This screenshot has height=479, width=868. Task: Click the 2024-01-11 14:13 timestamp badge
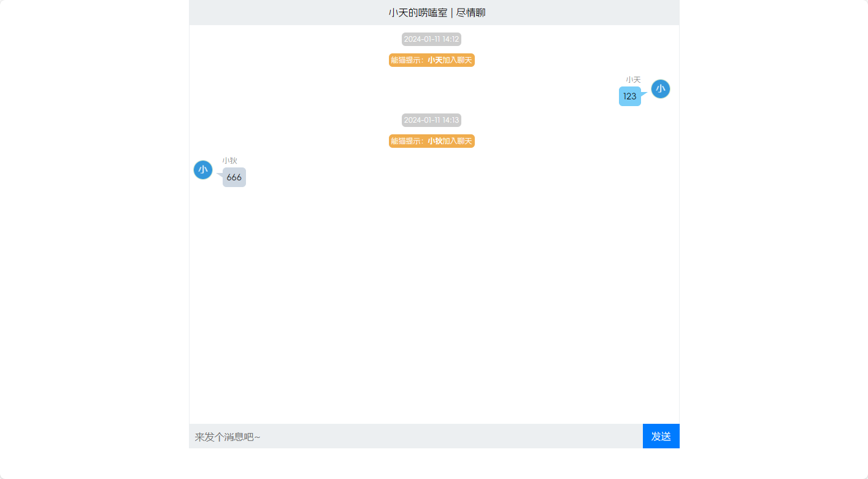pyautogui.click(x=431, y=120)
